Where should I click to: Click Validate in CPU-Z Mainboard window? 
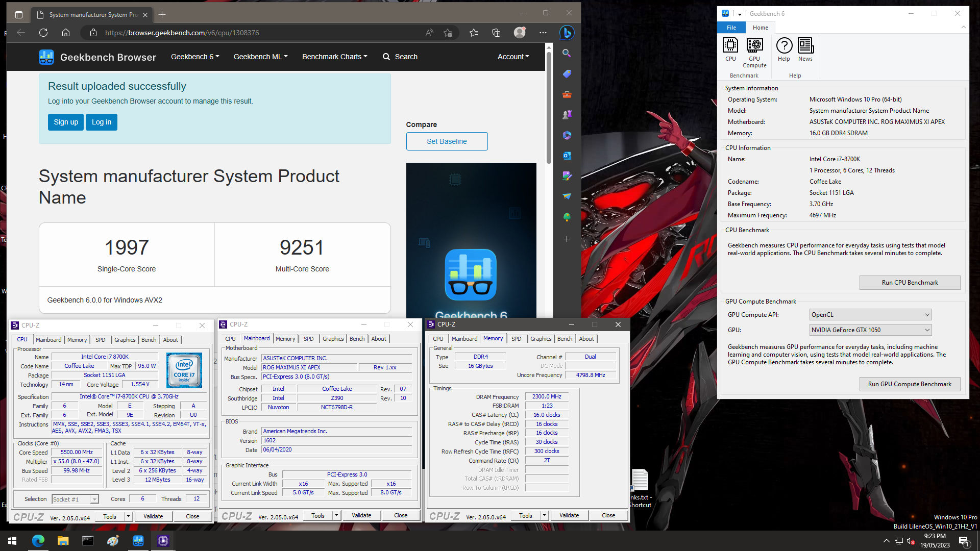pos(361,515)
